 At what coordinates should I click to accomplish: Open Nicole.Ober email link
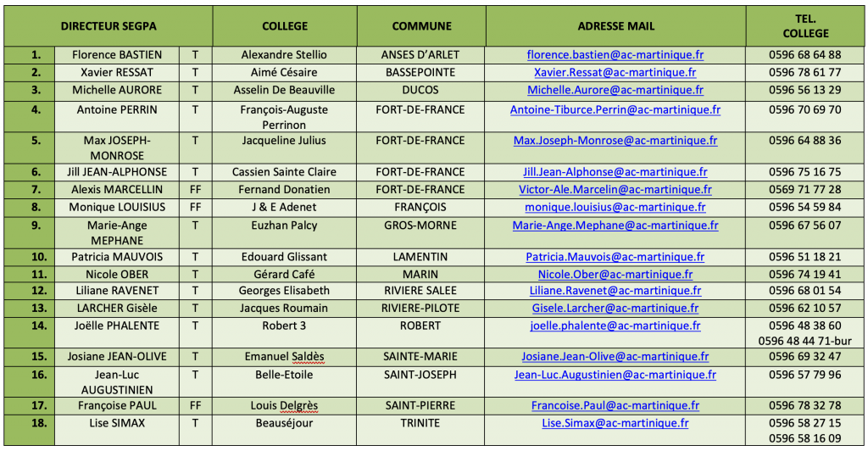(x=615, y=275)
